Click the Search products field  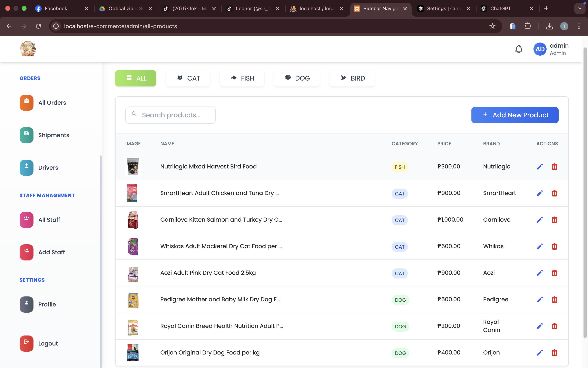[x=170, y=115]
